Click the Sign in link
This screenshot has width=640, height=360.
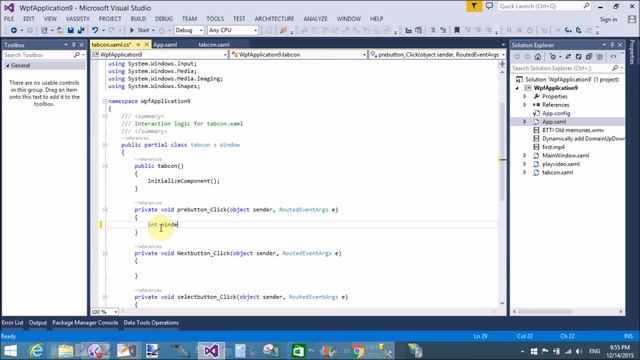(x=608, y=20)
